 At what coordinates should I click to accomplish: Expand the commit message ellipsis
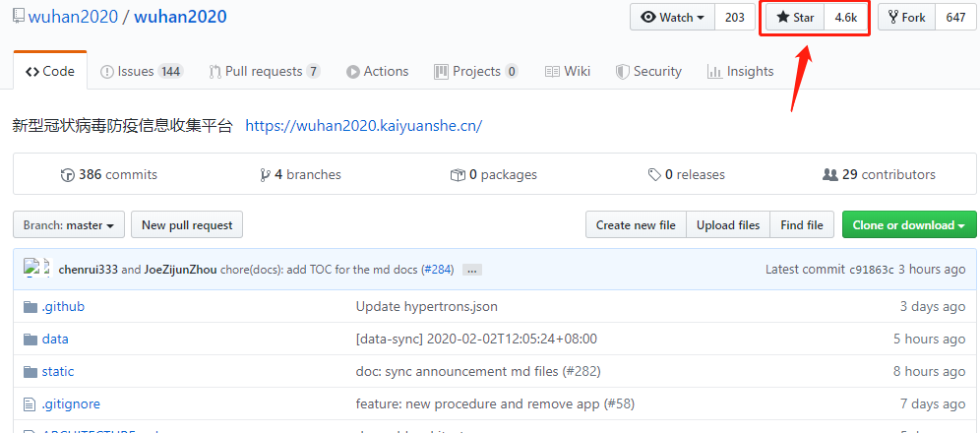(x=471, y=270)
